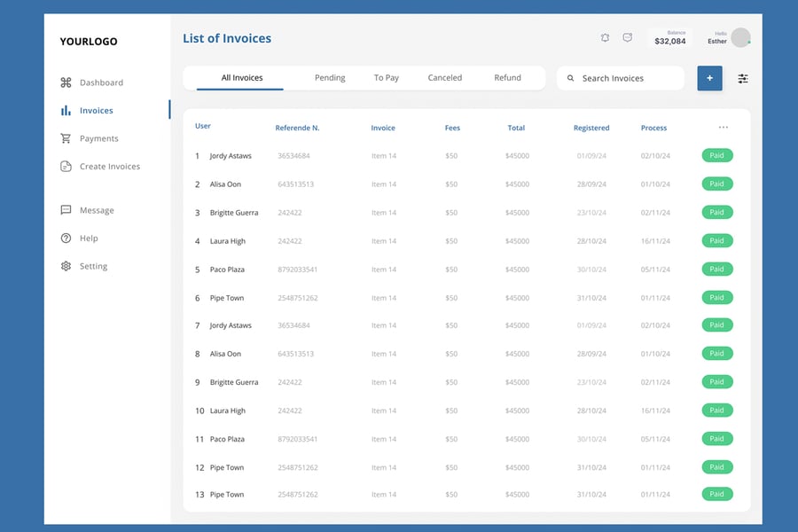Viewport: 798px width, 532px height.
Task: Click the Create Invoices document icon
Action: [66, 167]
